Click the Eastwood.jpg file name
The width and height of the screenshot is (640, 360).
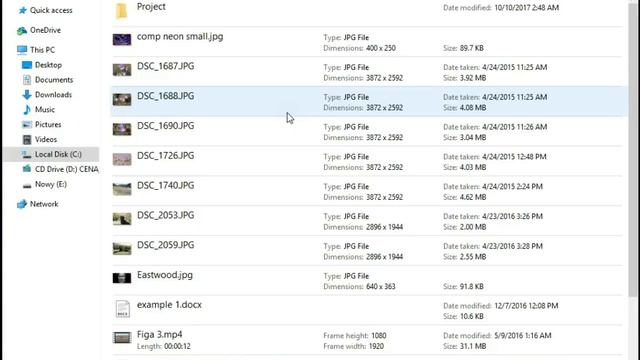click(x=164, y=275)
